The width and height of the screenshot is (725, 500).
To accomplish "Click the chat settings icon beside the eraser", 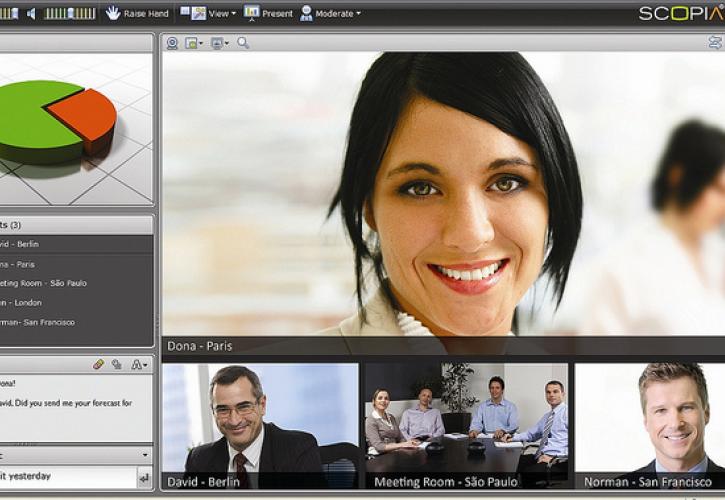I will pos(117,365).
